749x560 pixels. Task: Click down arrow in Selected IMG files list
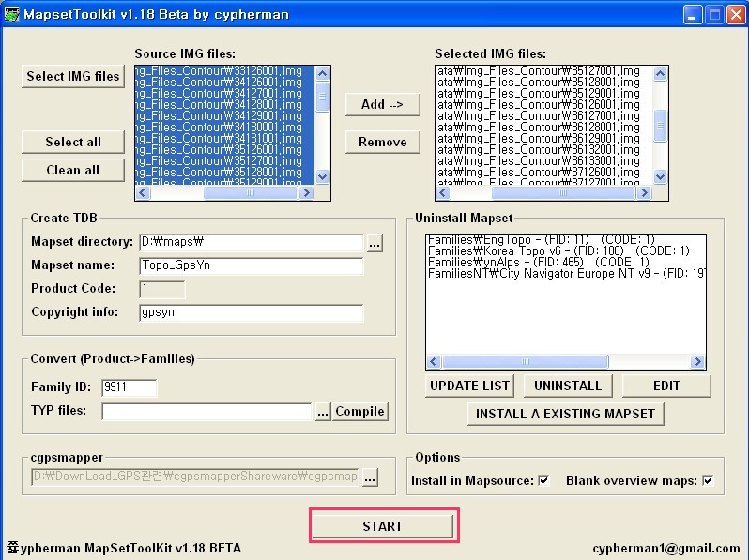(660, 177)
